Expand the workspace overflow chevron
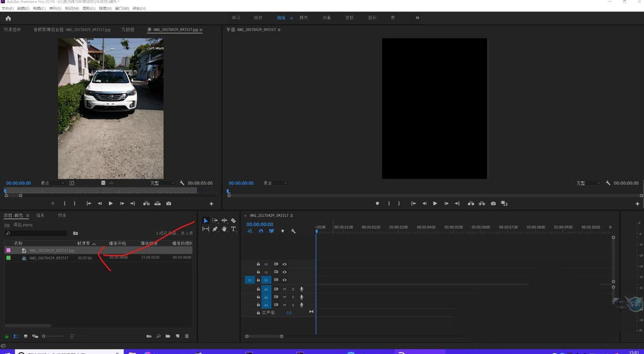 tap(417, 18)
